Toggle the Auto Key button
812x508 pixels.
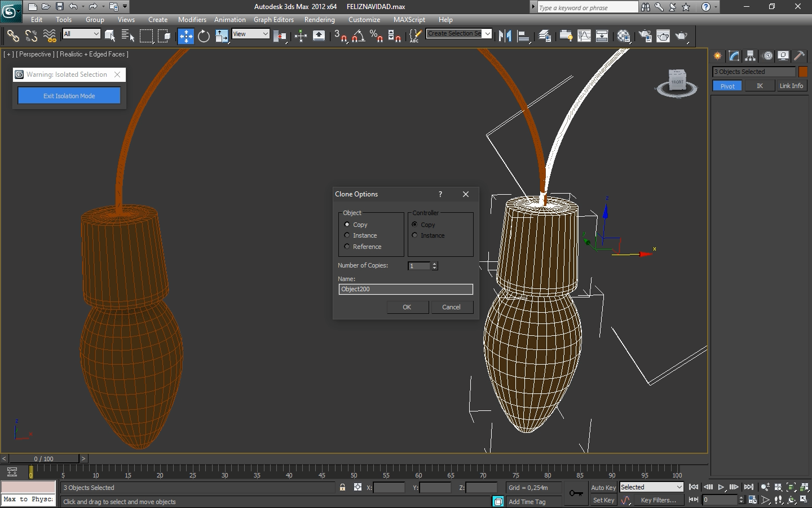(603, 488)
